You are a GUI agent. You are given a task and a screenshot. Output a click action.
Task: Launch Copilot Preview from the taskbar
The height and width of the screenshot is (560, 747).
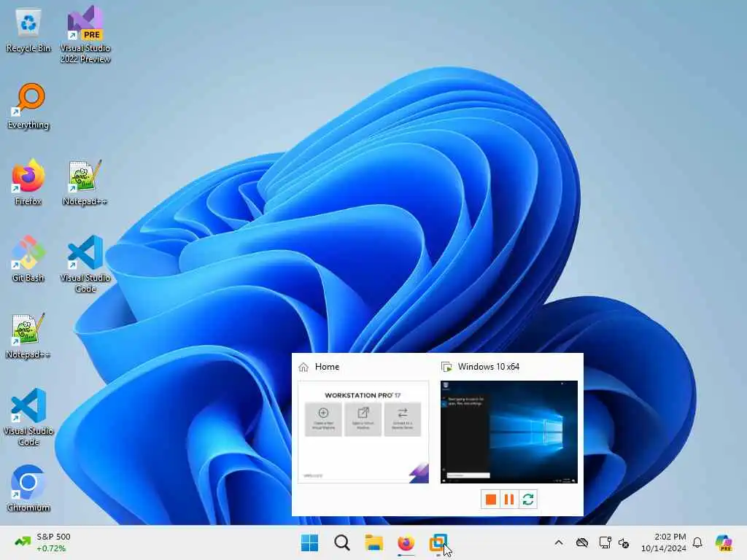click(724, 542)
